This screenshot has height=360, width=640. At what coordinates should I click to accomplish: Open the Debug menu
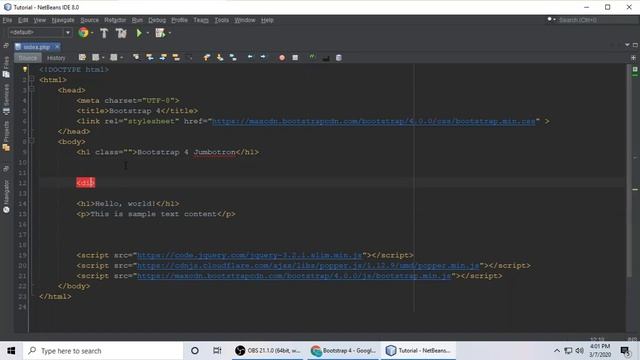[157, 20]
